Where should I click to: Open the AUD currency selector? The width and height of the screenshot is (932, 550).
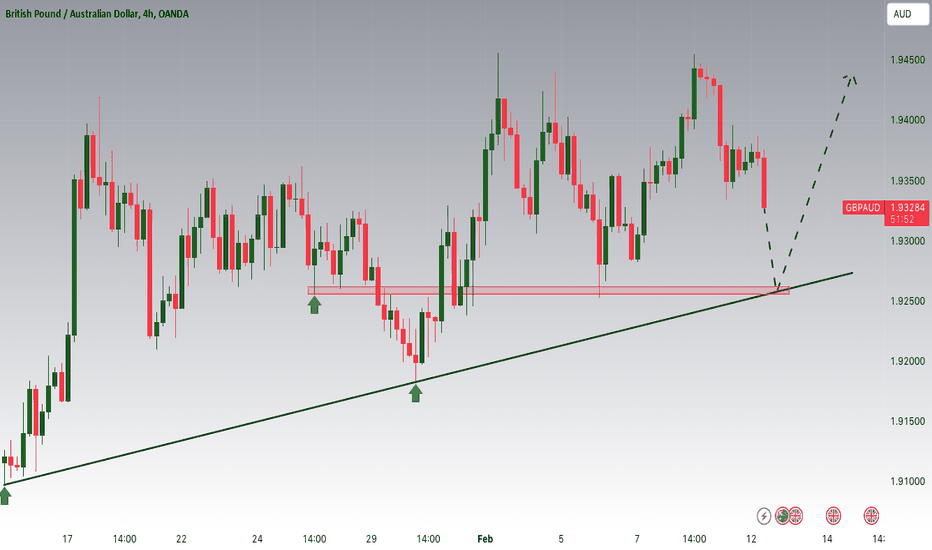click(x=908, y=14)
